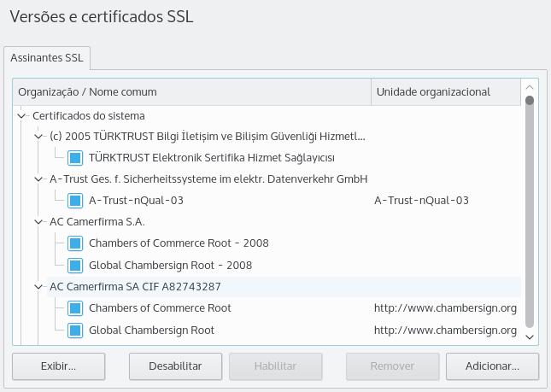Image resolution: width=551 pixels, height=392 pixels.
Task: Click the Exibir... button
Action: (59, 366)
